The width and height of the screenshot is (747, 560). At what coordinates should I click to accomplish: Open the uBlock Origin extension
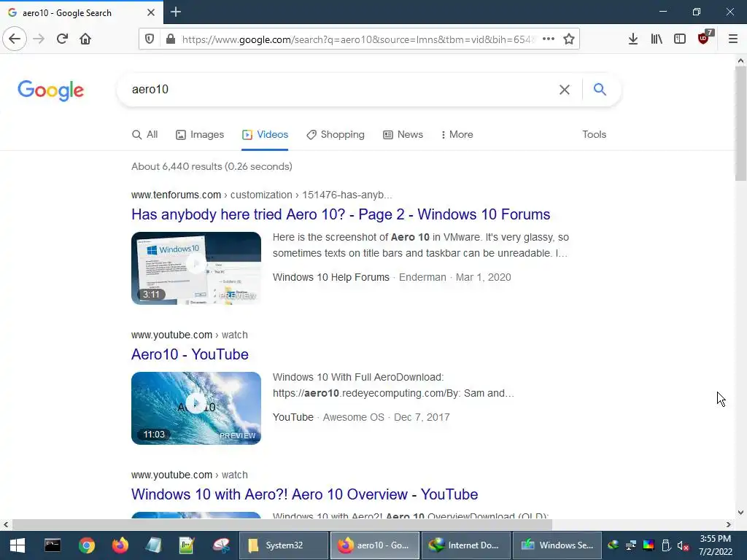coord(704,38)
